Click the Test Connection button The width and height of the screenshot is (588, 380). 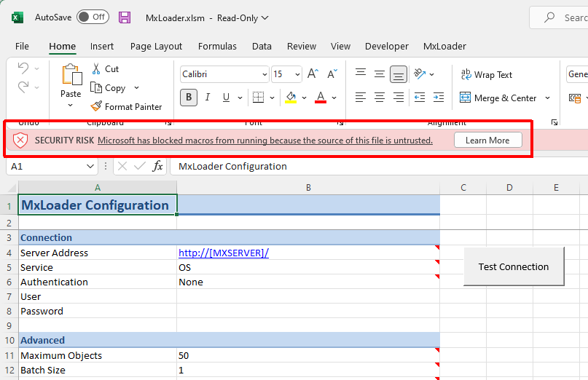pyautogui.click(x=514, y=266)
